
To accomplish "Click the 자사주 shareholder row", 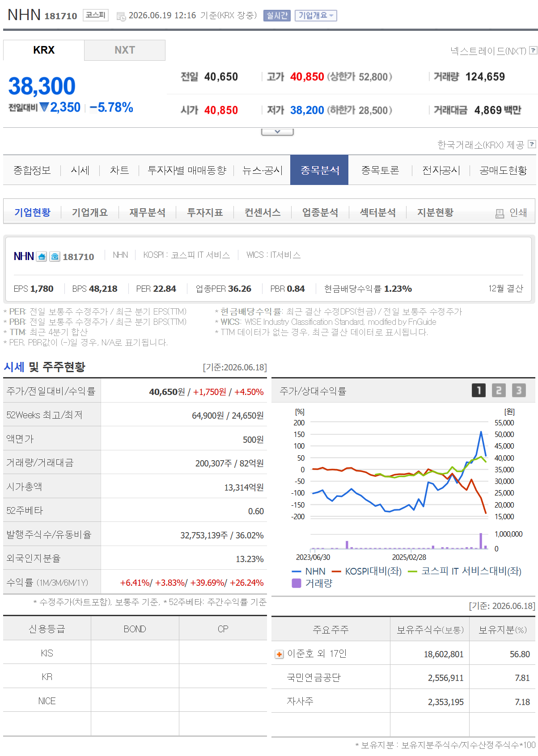I will click(403, 701).
